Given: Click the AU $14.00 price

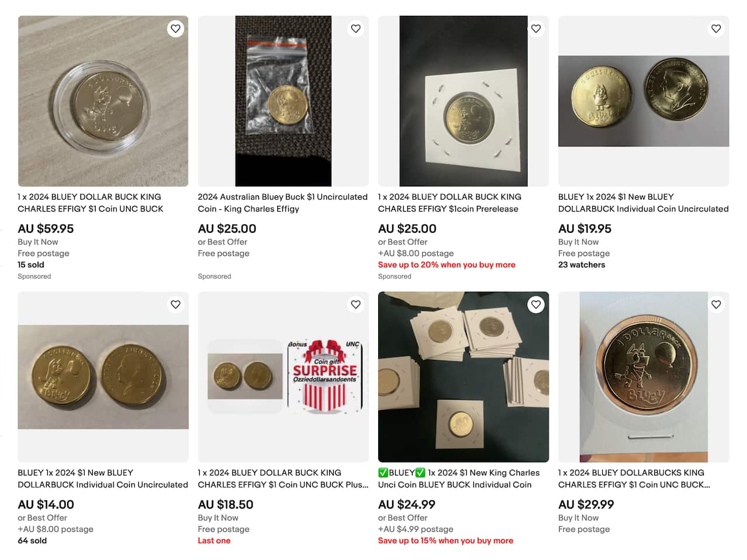Looking at the screenshot, I should [46, 505].
